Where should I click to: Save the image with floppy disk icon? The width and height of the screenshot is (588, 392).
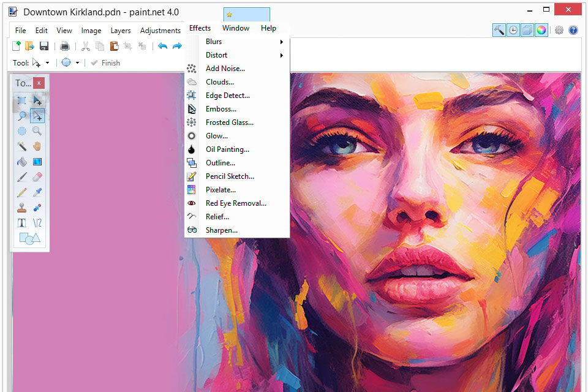click(x=44, y=46)
